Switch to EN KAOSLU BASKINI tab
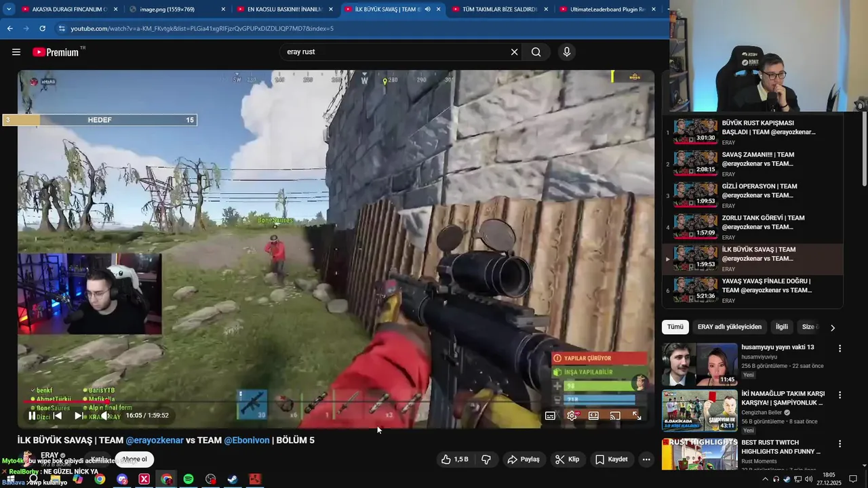 tap(283, 9)
